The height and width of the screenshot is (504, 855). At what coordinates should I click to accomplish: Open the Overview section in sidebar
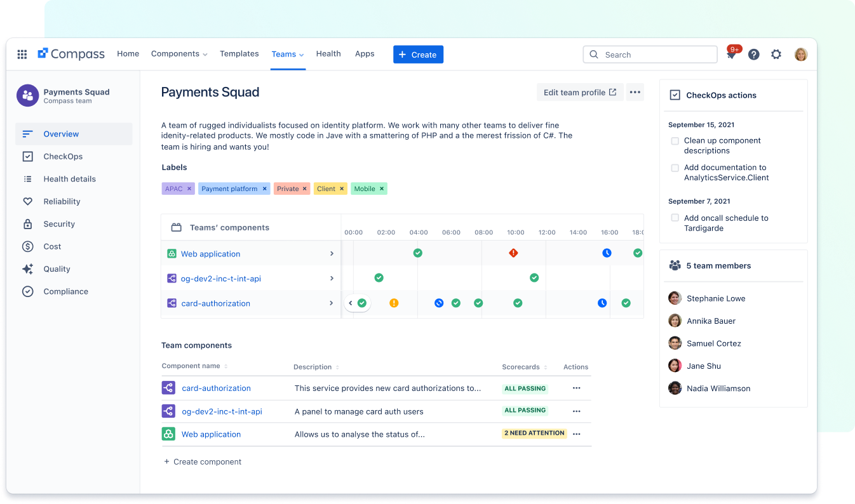click(x=61, y=134)
